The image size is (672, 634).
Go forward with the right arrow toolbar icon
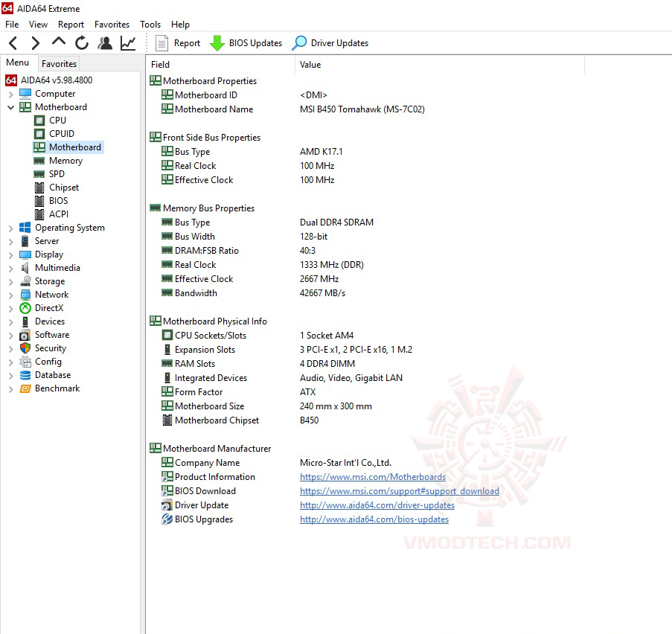tap(36, 43)
